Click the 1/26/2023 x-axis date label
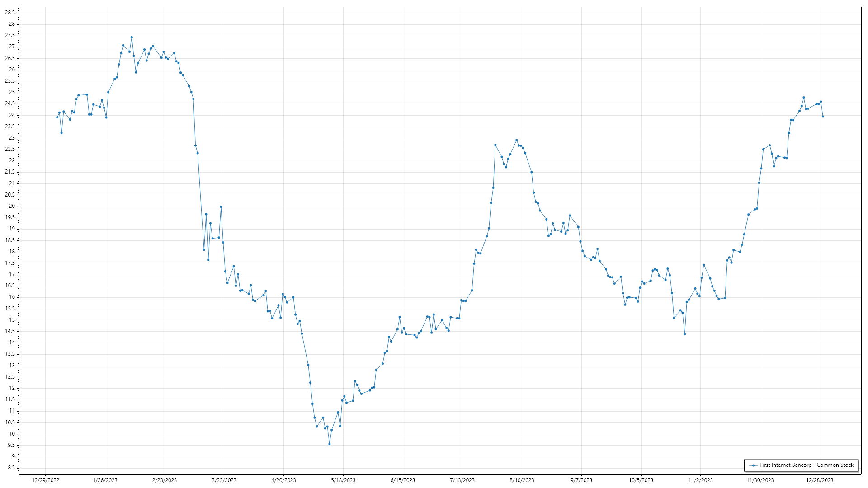This screenshot has width=868, height=488. tap(105, 480)
